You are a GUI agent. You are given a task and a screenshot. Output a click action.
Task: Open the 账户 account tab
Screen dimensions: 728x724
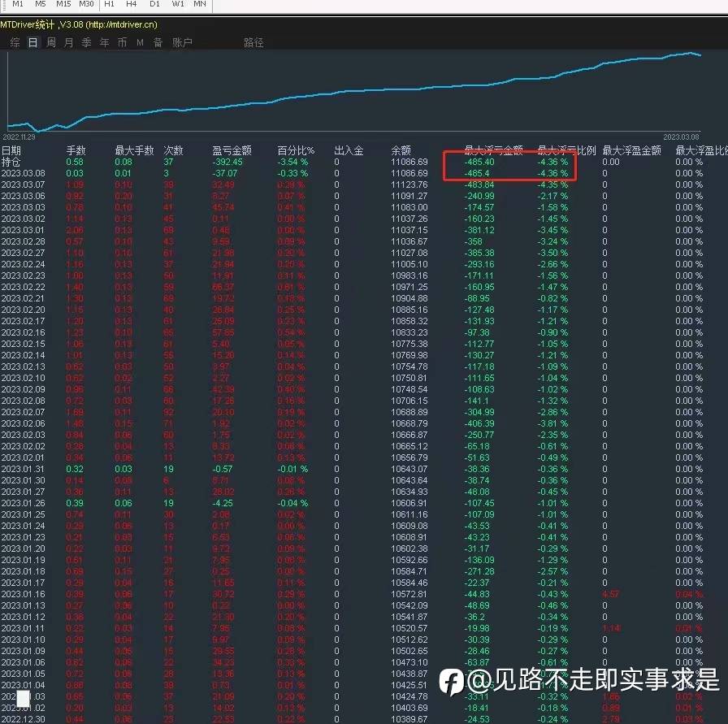182,43
